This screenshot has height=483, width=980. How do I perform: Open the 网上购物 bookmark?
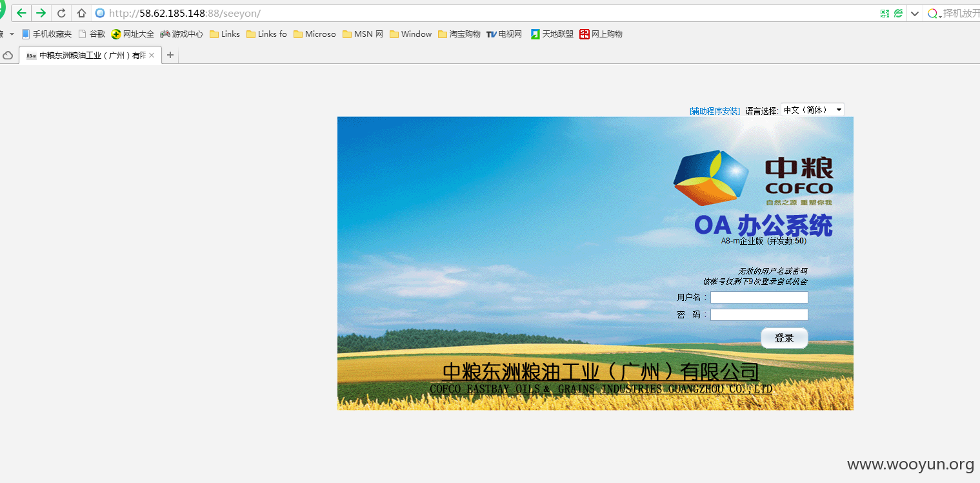click(x=601, y=34)
